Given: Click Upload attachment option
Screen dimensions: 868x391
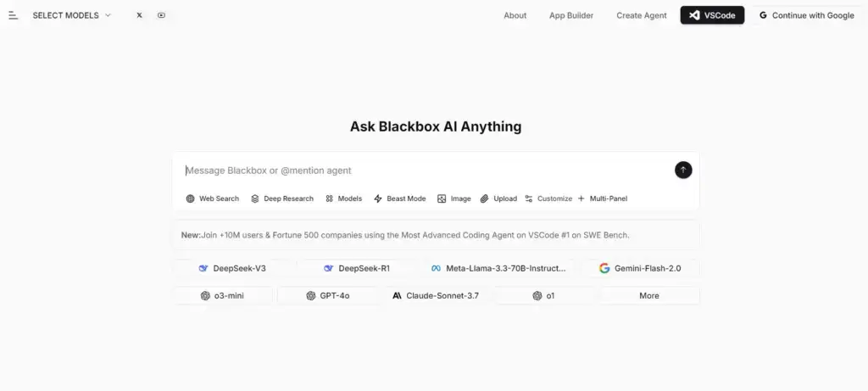Looking at the screenshot, I should (x=498, y=198).
